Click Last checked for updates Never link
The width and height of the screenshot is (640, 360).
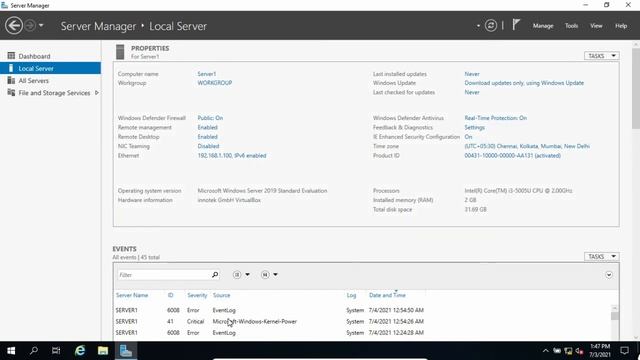point(472,92)
